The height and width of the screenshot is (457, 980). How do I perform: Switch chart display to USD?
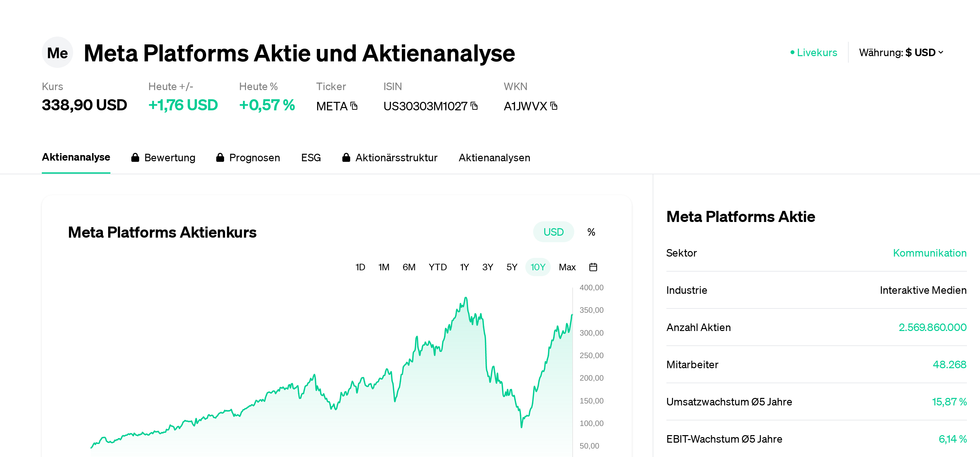[553, 232]
